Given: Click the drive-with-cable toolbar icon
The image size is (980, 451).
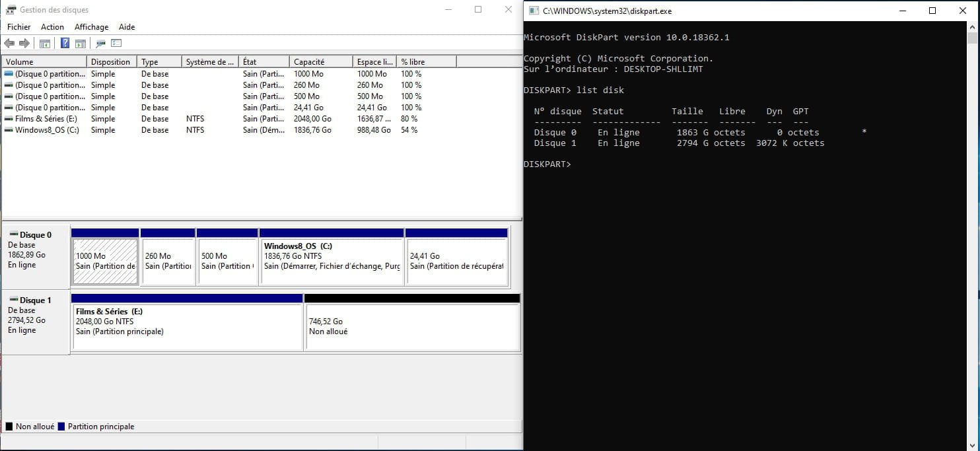Looking at the screenshot, I should coord(100,44).
